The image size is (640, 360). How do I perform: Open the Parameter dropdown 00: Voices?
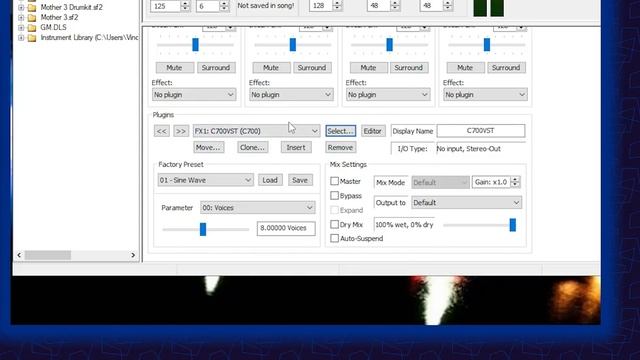(258, 208)
